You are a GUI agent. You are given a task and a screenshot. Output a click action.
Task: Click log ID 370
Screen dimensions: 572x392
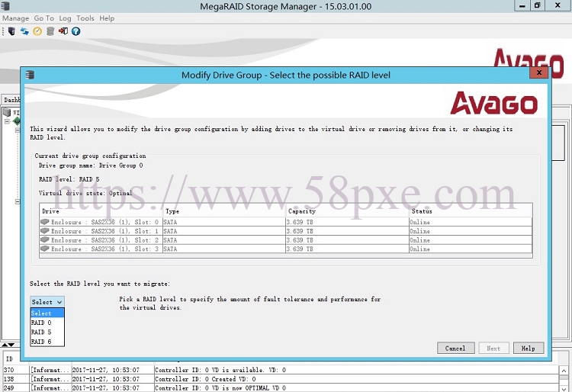8,370
